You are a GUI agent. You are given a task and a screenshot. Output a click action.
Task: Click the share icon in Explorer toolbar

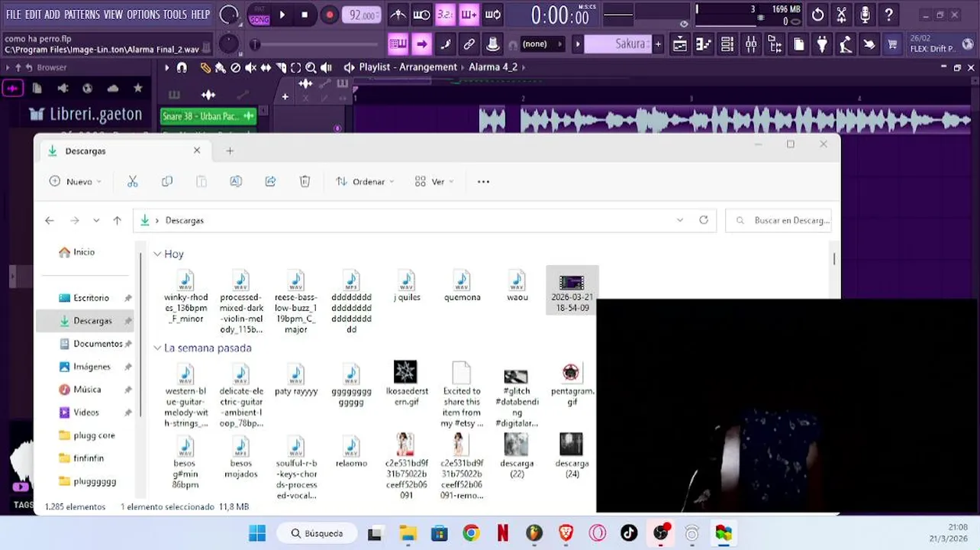[x=270, y=182]
